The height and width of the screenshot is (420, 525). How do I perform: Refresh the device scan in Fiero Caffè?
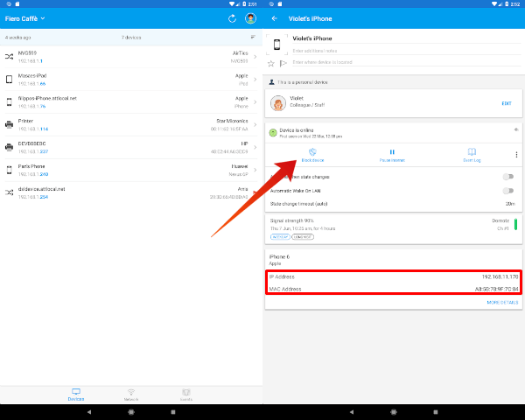tap(232, 18)
